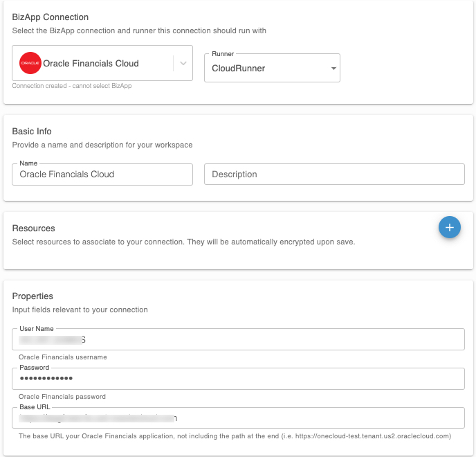Focus the Name input field
Screen dimensions: 476x457
102,174
